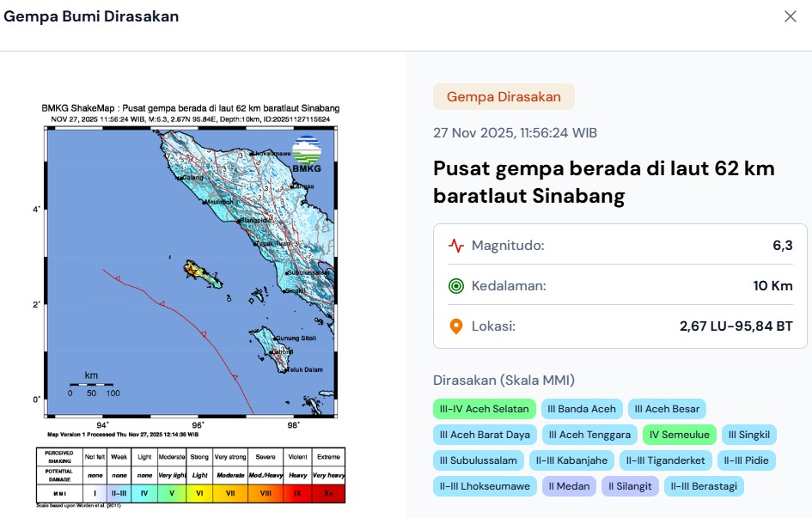The width and height of the screenshot is (812, 518).
Task: Select the II-III Berastagi tag
Action: [x=703, y=486]
